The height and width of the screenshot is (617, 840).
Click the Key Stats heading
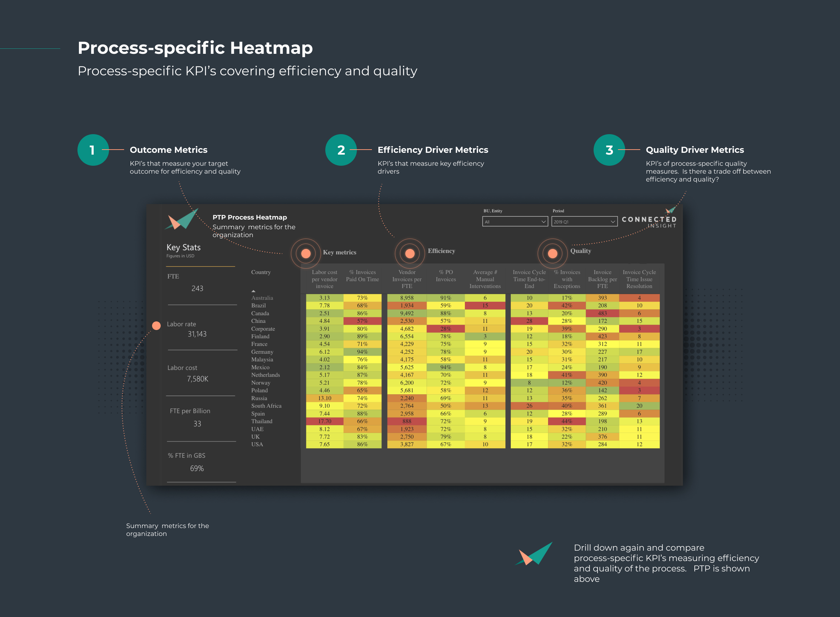click(183, 247)
